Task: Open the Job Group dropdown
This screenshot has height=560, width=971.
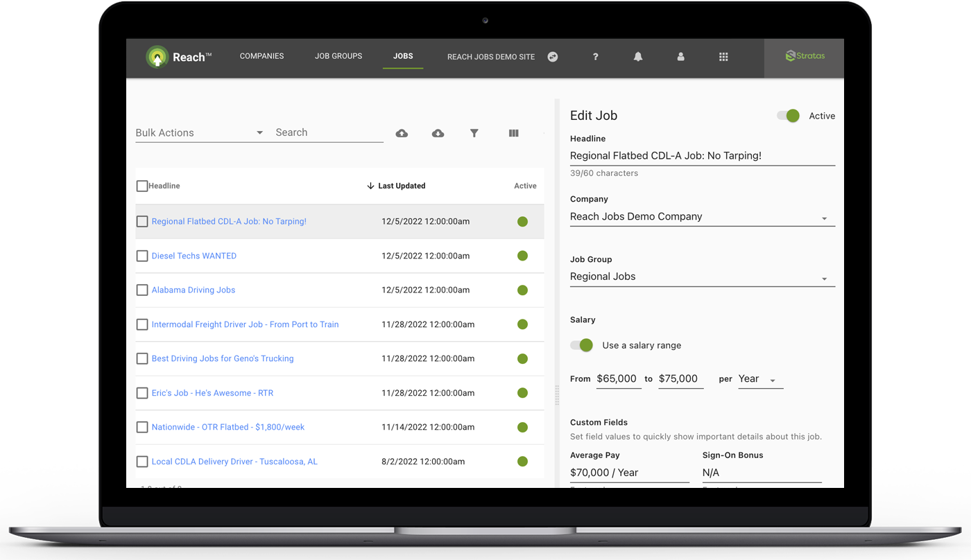Action: [703, 277]
